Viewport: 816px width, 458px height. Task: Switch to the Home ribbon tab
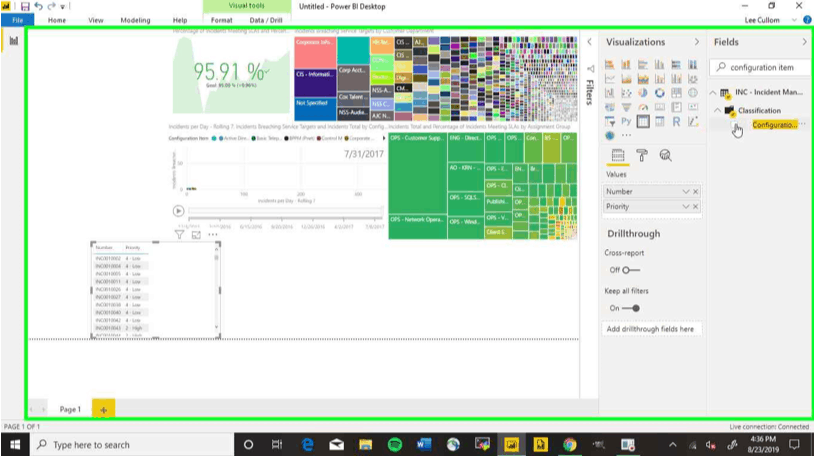pos(57,20)
